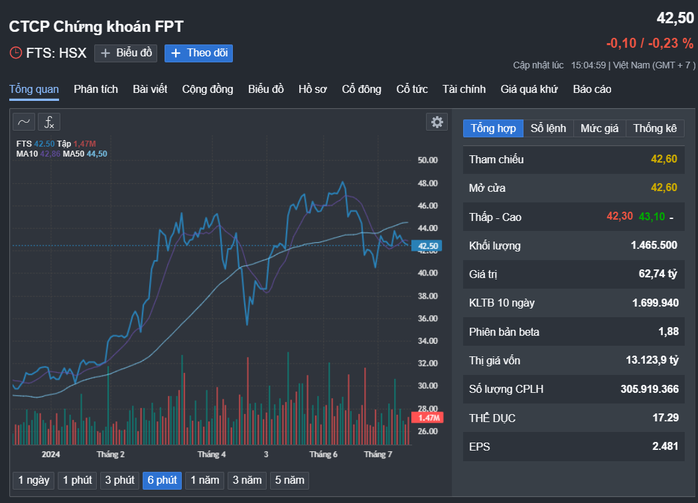Open the Cổ tức tab
Viewport: 698px width, 503px height.
[x=412, y=89]
